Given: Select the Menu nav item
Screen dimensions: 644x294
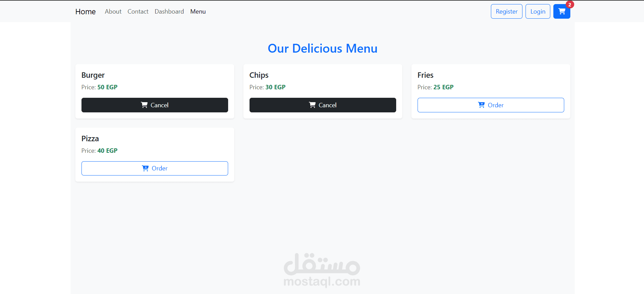Looking at the screenshot, I should (x=198, y=12).
